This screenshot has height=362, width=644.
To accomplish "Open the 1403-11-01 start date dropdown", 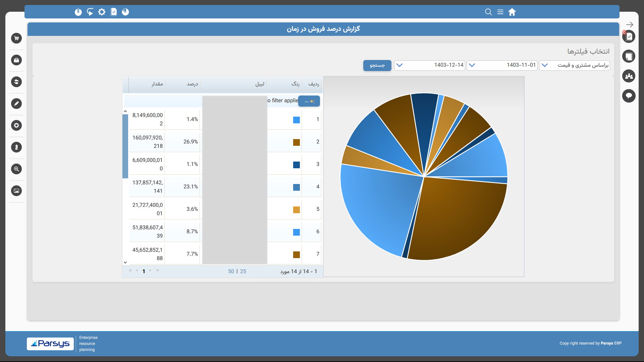I will [472, 65].
